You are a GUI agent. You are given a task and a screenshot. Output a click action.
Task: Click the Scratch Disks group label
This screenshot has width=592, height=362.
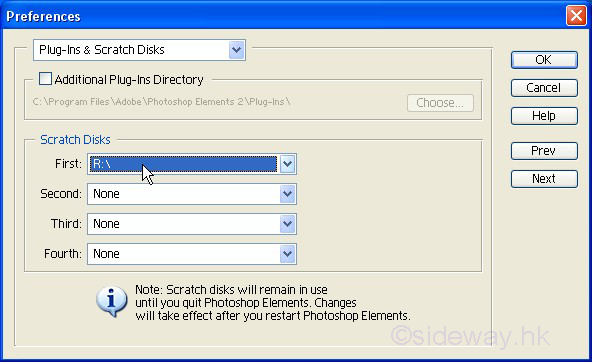tap(75, 140)
